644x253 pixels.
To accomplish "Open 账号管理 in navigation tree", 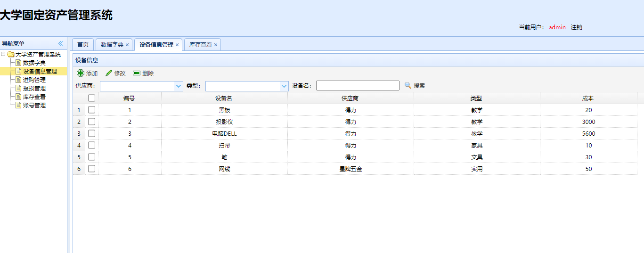I will coord(34,105).
